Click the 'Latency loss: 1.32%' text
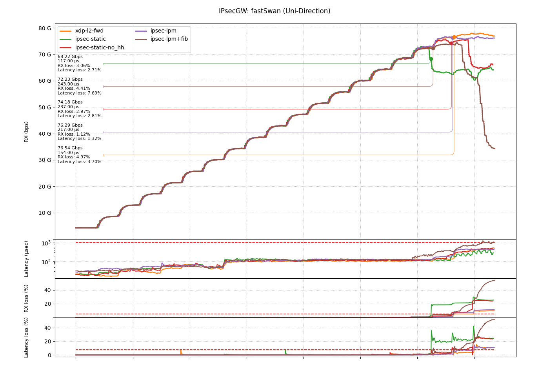 click(x=80, y=139)
